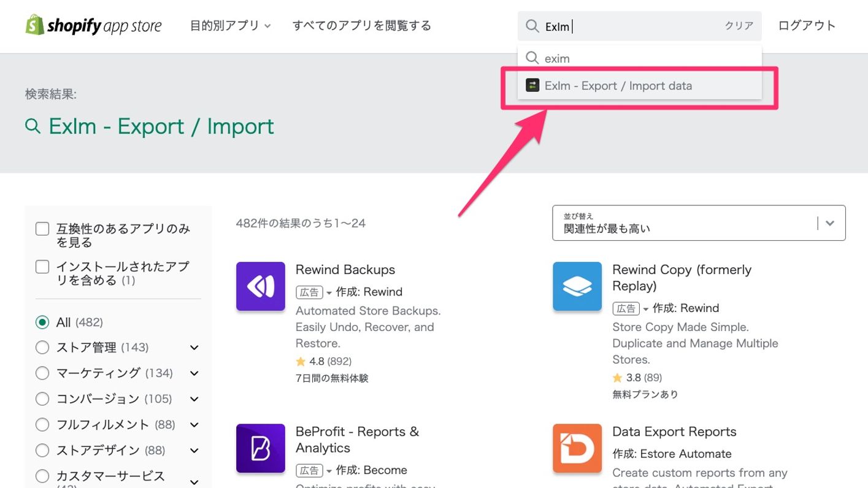Open the 目的別アプリ menu

[231, 26]
